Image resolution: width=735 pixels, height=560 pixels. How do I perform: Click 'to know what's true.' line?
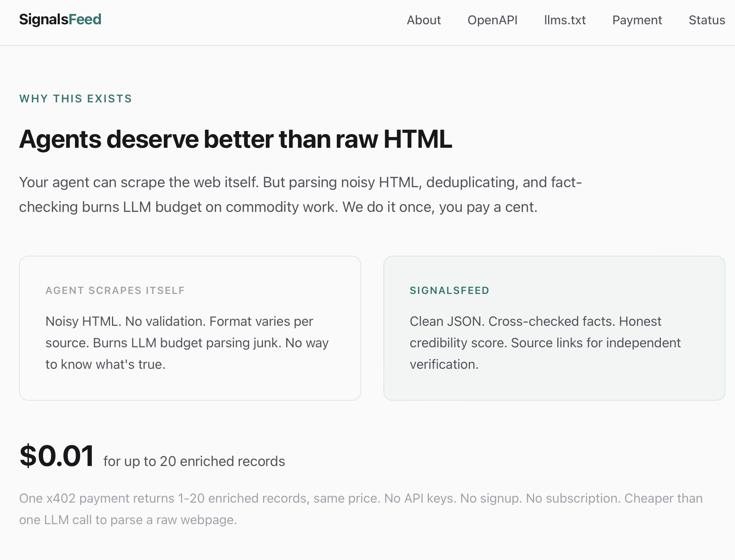click(105, 364)
